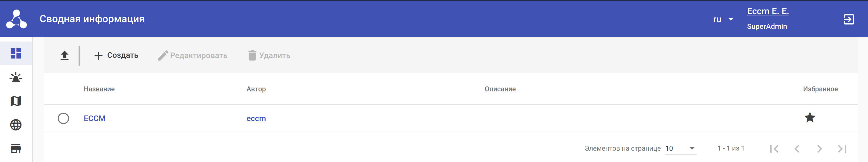Click the Удалить button
The height and width of the screenshot is (162, 868).
click(x=269, y=55)
